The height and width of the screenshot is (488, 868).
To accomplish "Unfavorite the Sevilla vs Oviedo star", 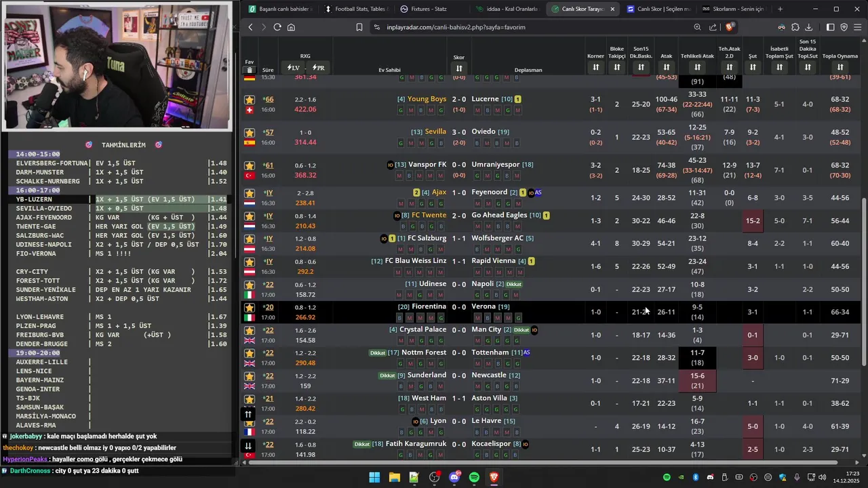I will tap(250, 133).
